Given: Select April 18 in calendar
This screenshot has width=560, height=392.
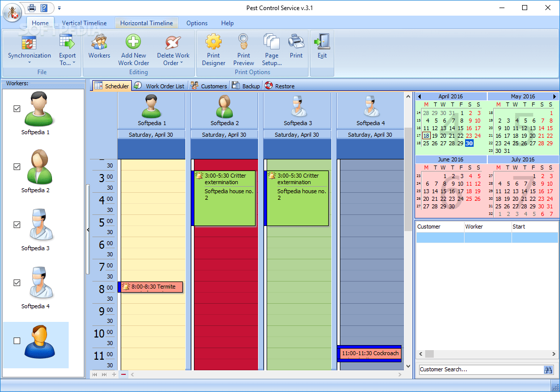Looking at the screenshot, I should pyautogui.click(x=426, y=136).
